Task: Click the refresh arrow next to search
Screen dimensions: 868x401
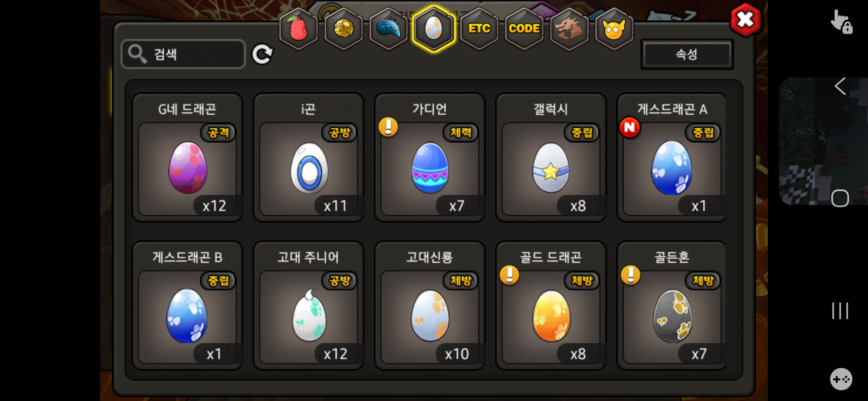Action: click(263, 54)
